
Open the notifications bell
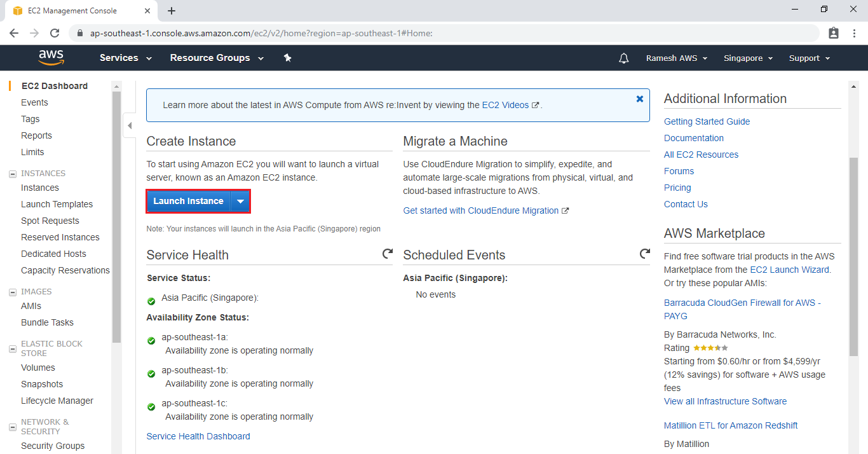click(x=624, y=58)
